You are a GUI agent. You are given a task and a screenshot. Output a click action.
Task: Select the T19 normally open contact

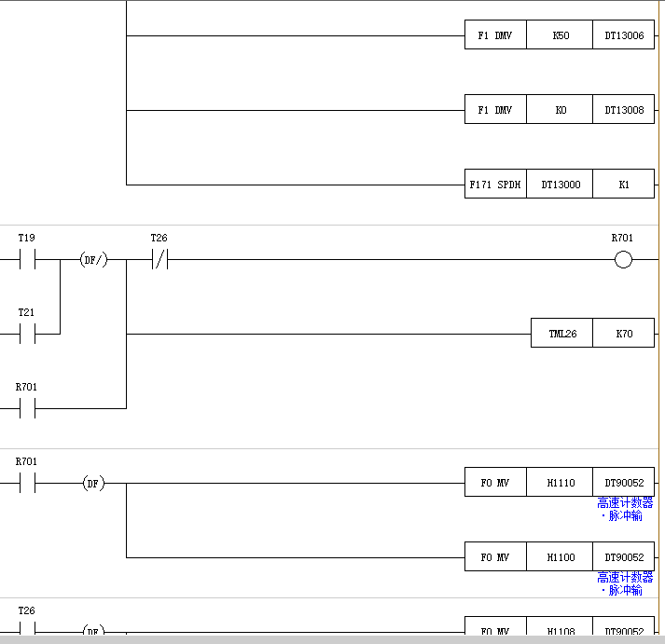[x=27, y=260]
